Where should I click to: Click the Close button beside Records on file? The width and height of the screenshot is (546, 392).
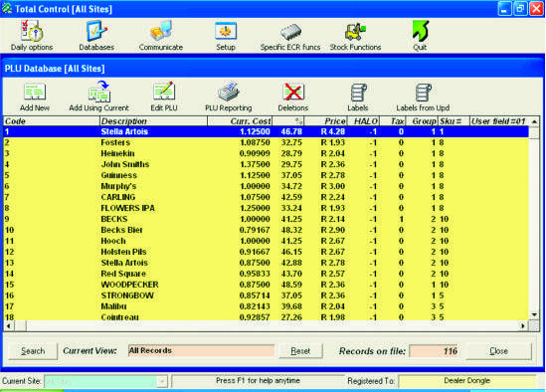[498, 351]
